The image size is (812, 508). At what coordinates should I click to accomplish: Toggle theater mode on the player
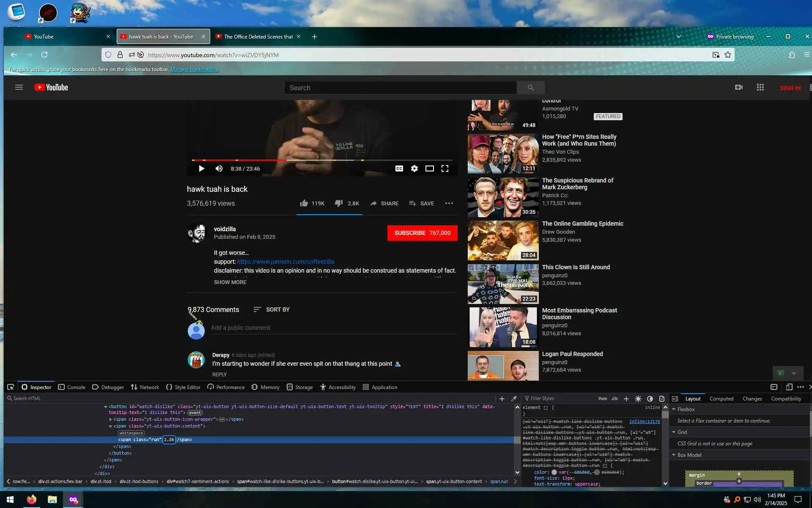[x=429, y=168]
